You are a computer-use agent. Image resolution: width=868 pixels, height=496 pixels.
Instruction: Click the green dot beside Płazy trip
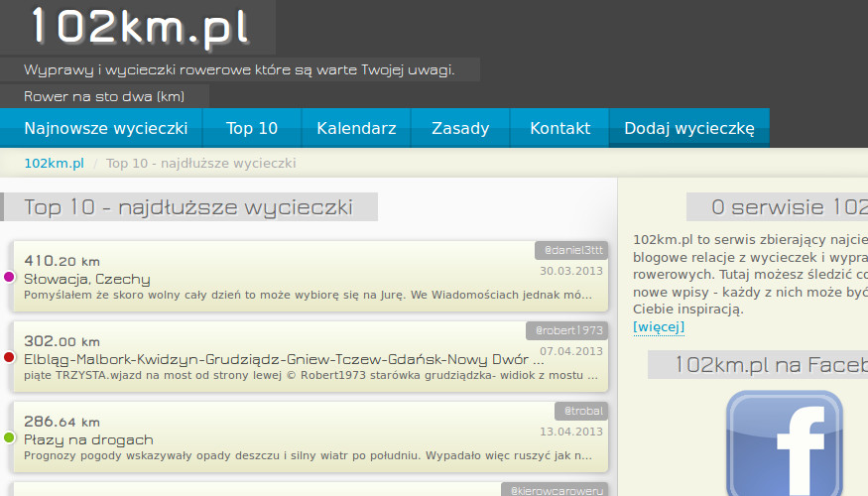point(10,437)
